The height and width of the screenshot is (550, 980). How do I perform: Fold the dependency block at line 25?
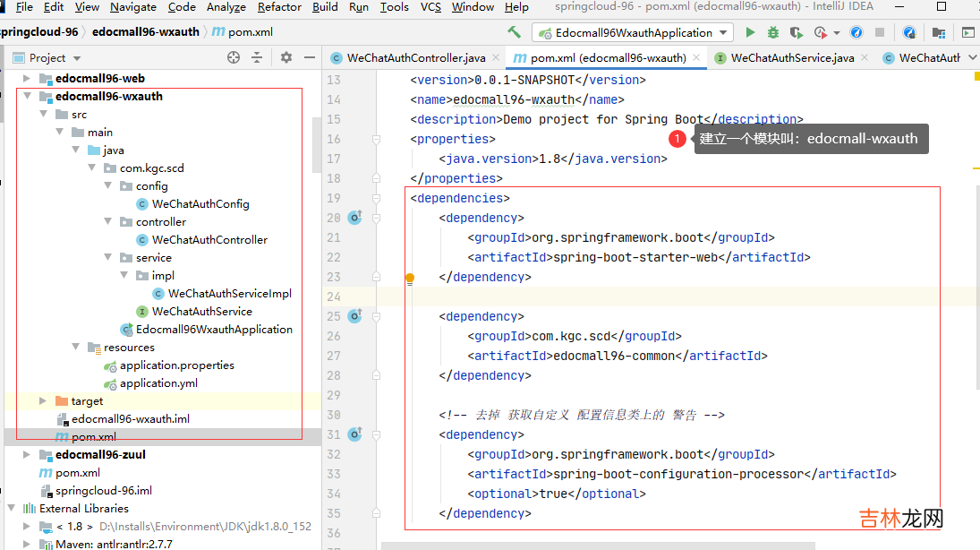tap(377, 316)
